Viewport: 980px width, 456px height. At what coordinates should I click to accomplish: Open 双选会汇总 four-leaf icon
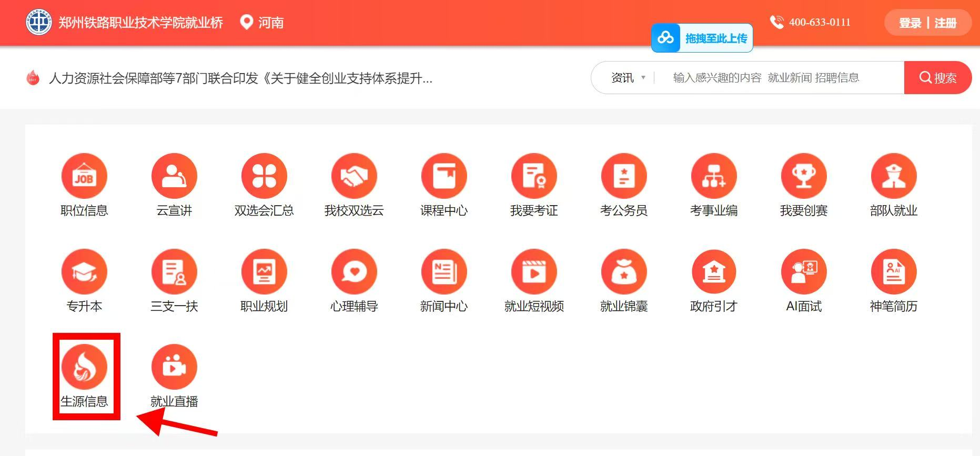coord(264,176)
